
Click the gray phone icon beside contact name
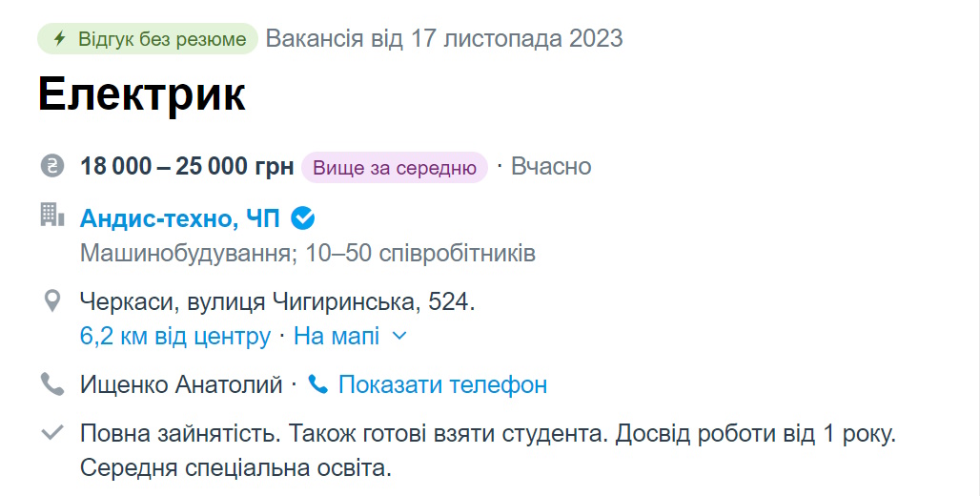click(51, 384)
